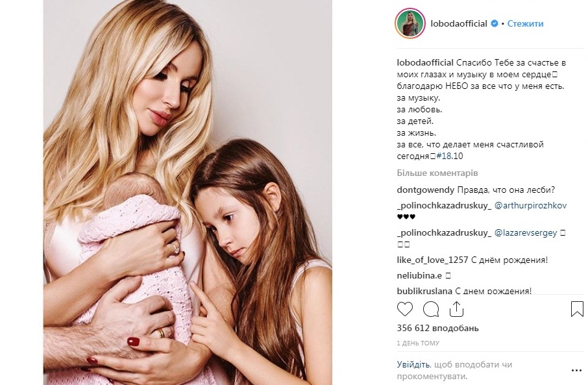The width and height of the screenshot is (588, 385).
Task: Click the verified badge next to lobodaofficial
Action: coord(495,23)
